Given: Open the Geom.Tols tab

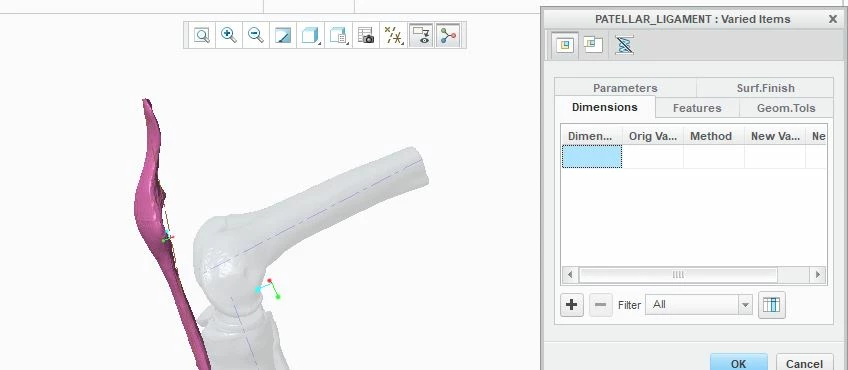Looking at the screenshot, I should coord(786,108).
